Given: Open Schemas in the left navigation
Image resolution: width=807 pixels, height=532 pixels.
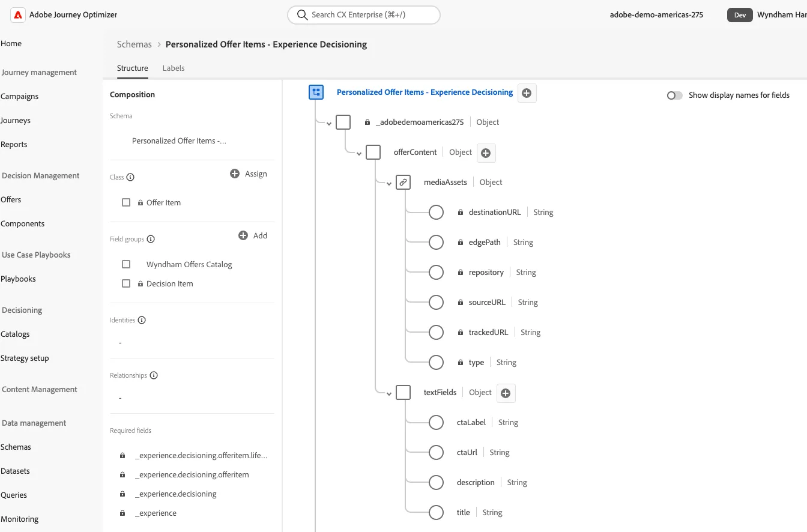Looking at the screenshot, I should point(16,447).
